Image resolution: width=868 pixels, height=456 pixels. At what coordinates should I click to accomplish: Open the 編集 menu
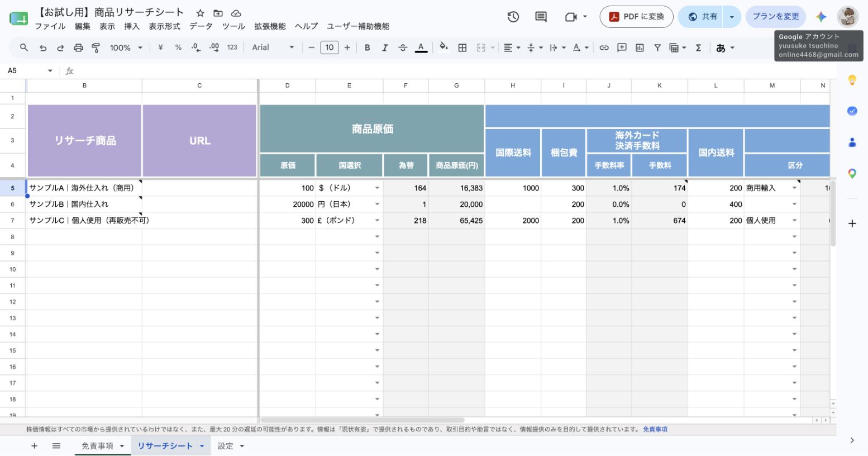pyautogui.click(x=82, y=26)
